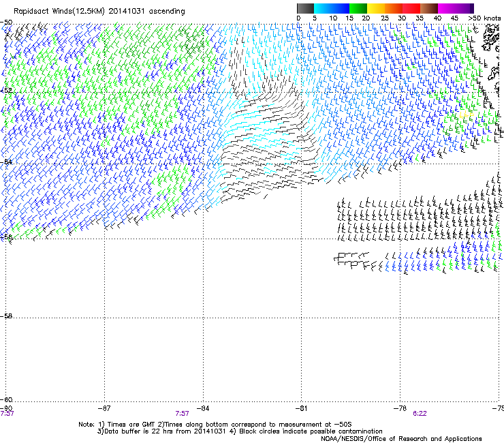Click the '-52' latitude axis label

[x=6, y=91]
